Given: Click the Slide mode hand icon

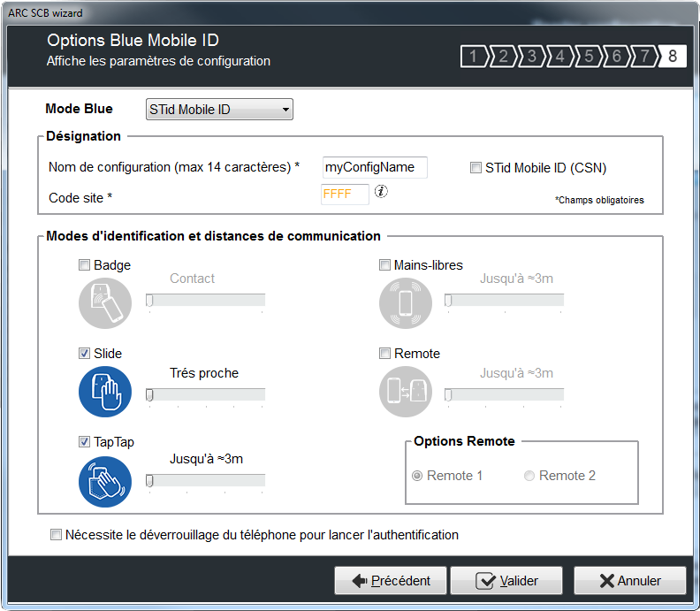Looking at the screenshot, I should click(x=105, y=392).
